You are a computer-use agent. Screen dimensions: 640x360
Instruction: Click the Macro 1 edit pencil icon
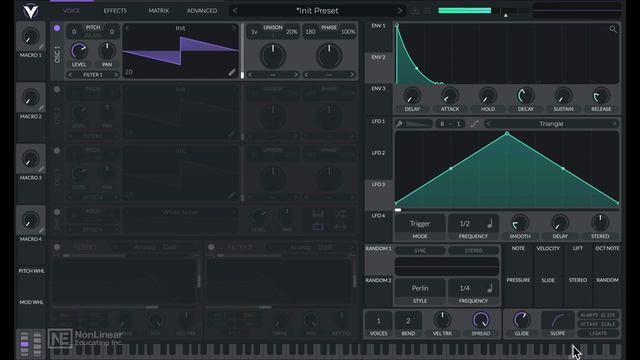(x=42, y=47)
